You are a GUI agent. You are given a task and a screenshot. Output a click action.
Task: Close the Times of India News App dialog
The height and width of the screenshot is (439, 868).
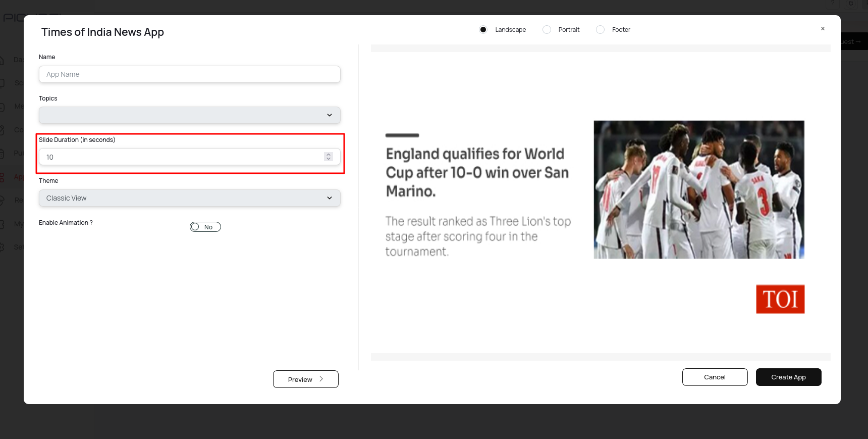coord(823,29)
